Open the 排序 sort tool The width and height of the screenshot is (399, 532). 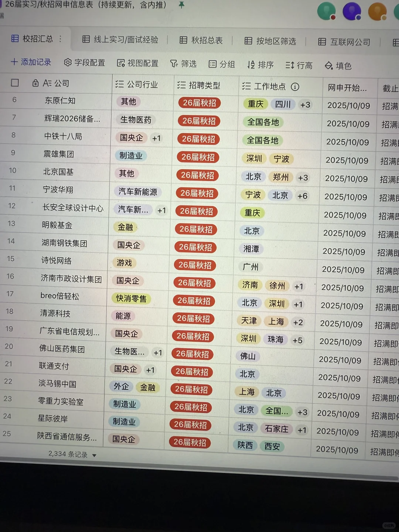260,65
